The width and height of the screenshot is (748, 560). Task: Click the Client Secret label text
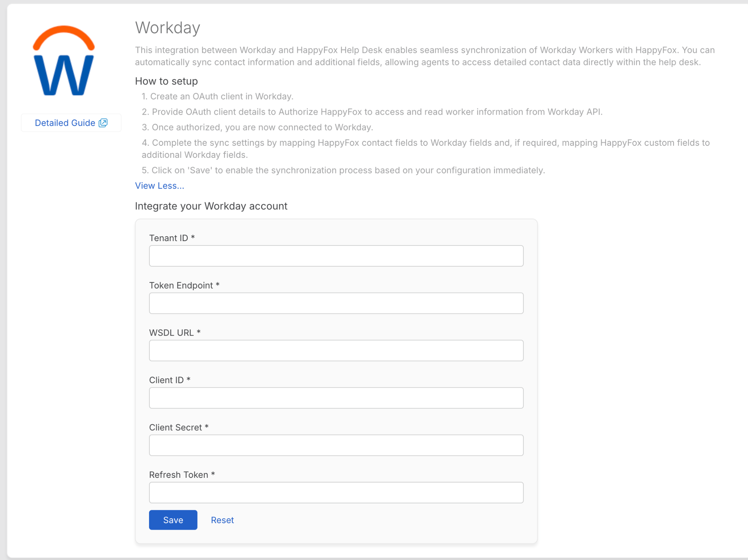175,427
